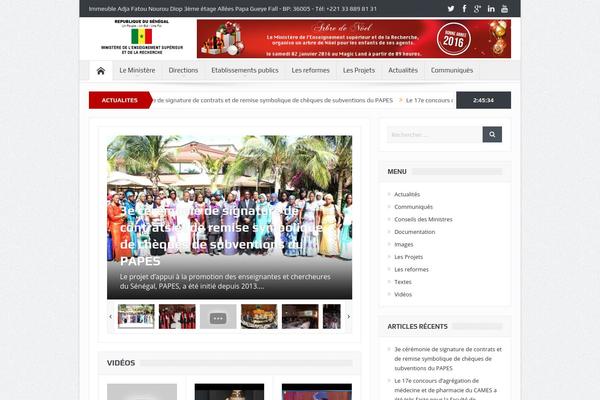Open third video thumbnail under VIDÉOS
Image resolution: width=600 pixels, height=400 pixels.
point(317,392)
